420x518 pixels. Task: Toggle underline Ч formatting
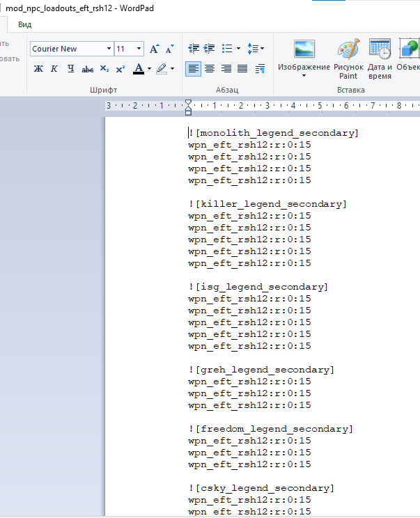point(71,69)
